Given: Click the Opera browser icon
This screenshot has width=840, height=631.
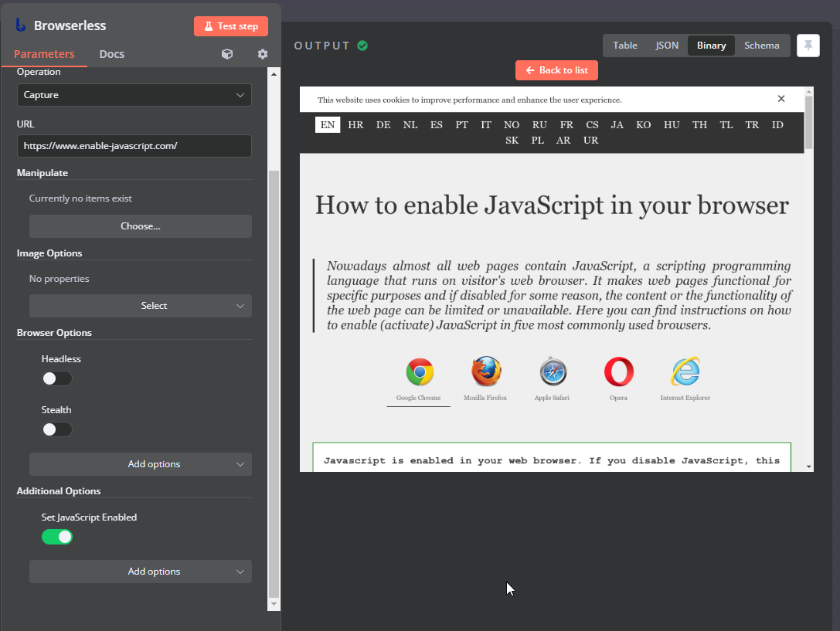Looking at the screenshot, I should click(x=618, y=372).
